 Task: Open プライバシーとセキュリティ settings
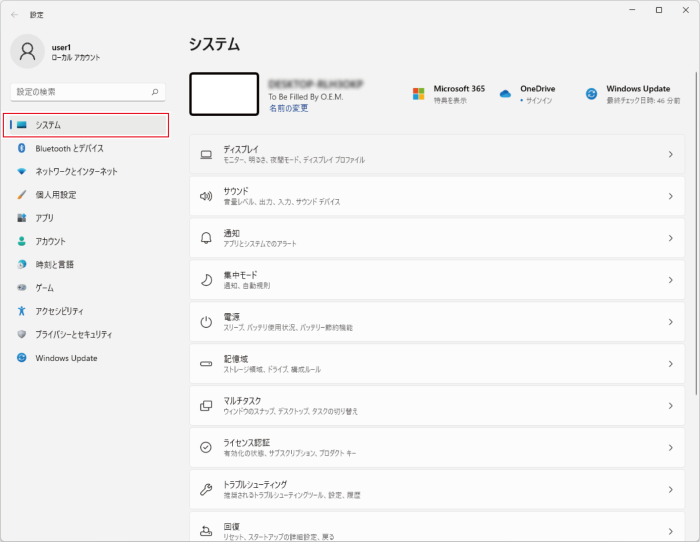tap(86, 334)
